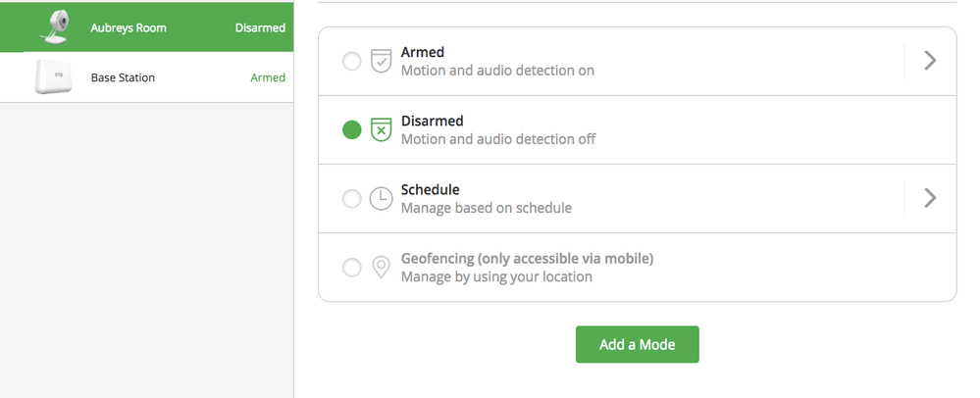Click the Aubreys Room camera icon
980x398 pixels.
(x=53, y=27)
